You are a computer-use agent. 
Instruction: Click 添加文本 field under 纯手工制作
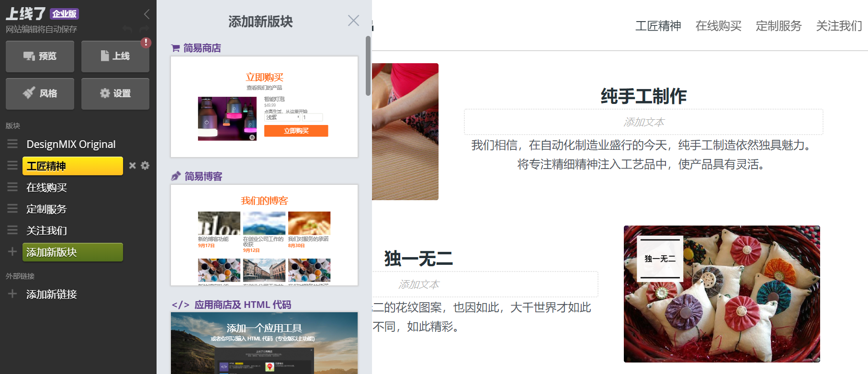coord(643,122)
